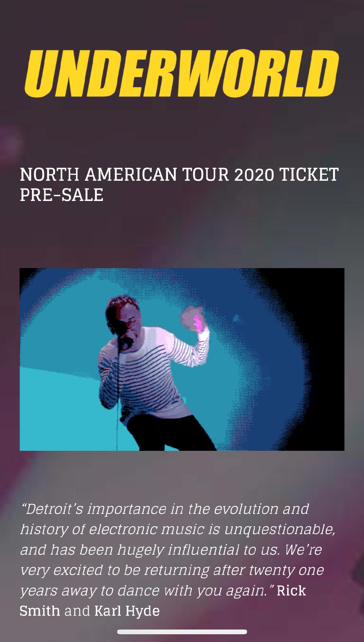Select the name Karl Hyde
Image resolution: width=364 pixels, height=642 pixels.
tap(127, 611)
